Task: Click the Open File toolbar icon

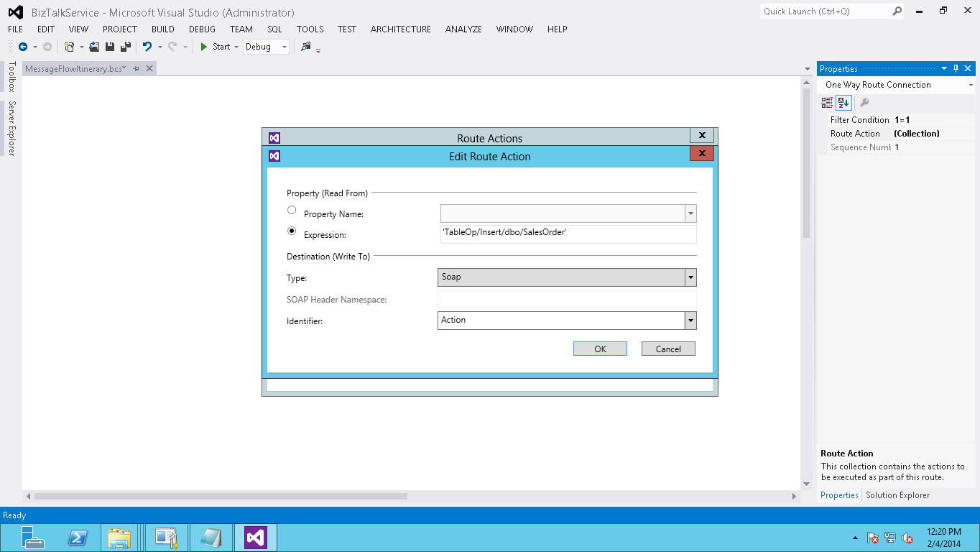Action: click(x=94, y=47)
